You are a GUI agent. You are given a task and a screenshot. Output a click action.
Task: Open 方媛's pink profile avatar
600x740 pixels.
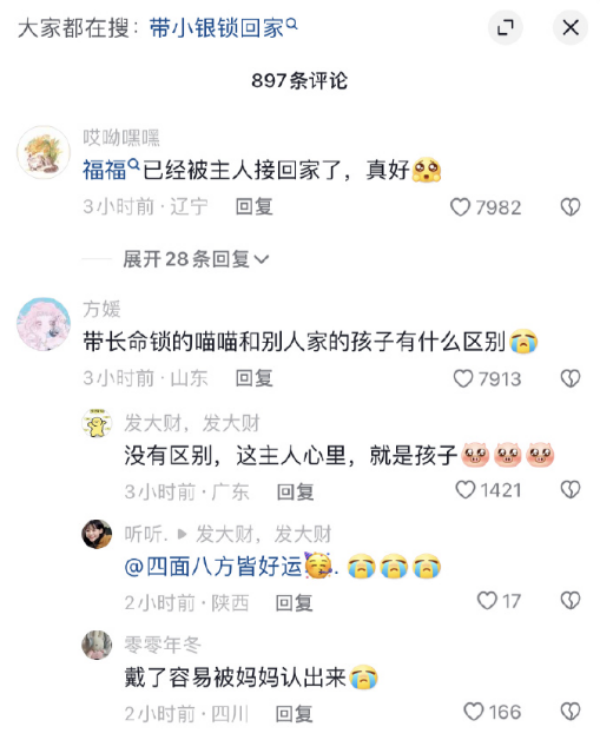click(43, 324)
